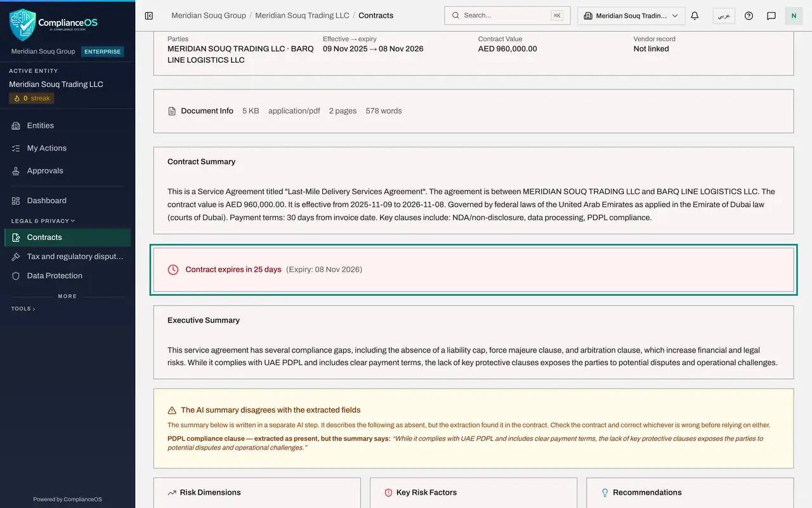812x508 pixels.
Task: Click the MORE sidebar label
Action: 67,297
